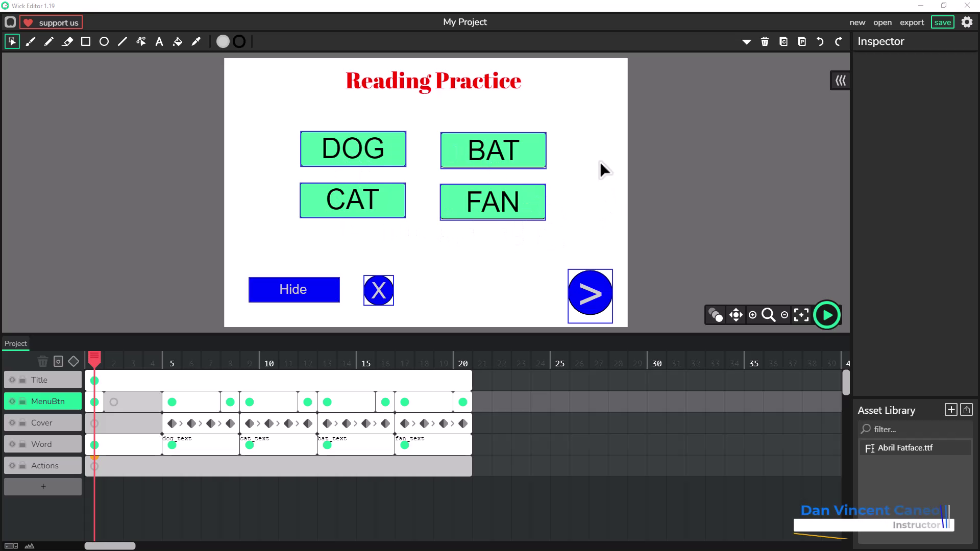980x551 pixels.
Task: Open the export menu
Action: pyautogui.click(x=912, y=22)
